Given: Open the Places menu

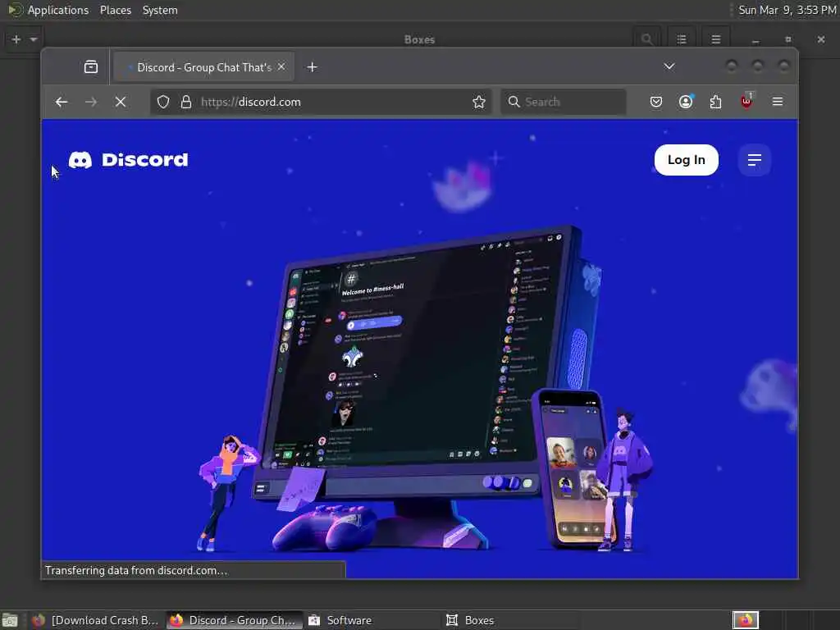Looking at the screenshot, I should pyautogui.click(x=115, y=10).
